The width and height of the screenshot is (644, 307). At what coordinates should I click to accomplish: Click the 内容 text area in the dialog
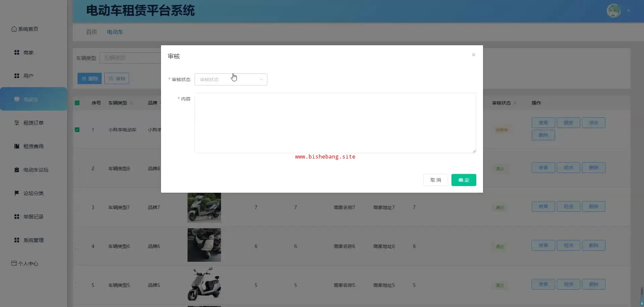tap(335, 123)
